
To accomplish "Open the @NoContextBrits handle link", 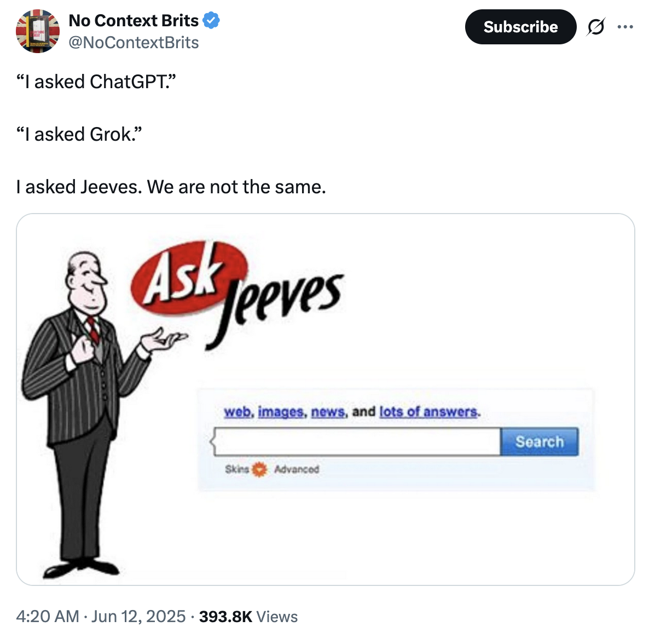I will click(x=134, y=43).
